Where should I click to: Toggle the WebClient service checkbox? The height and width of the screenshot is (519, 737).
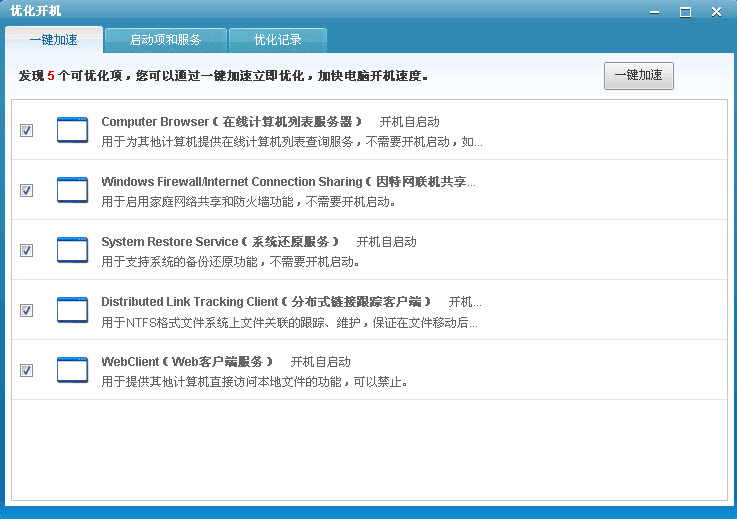27,370
